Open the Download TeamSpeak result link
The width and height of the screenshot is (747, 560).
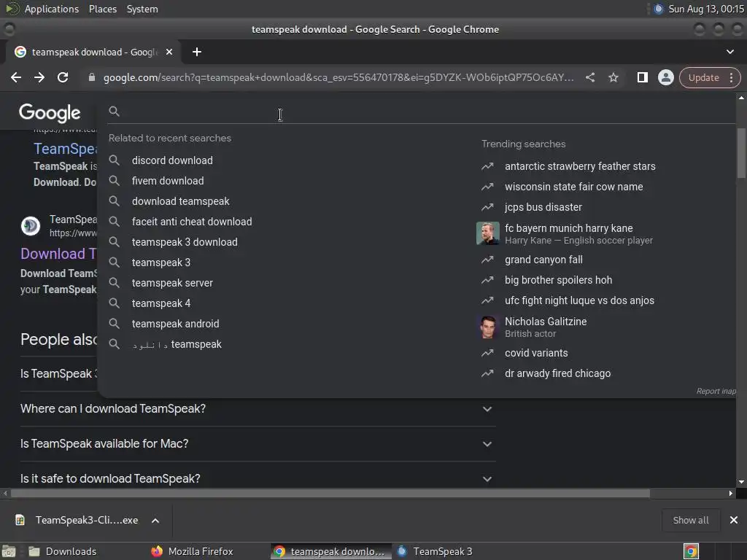pyautogui.click(x=58, y=254)
